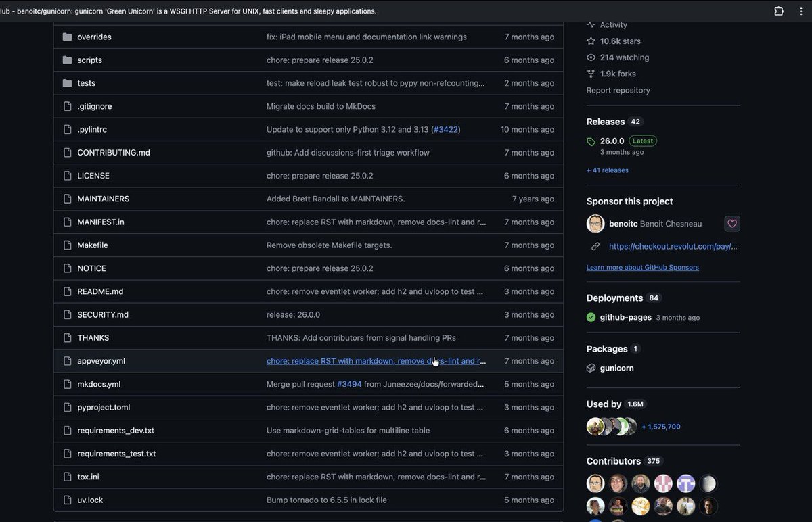Open MANIFEST.in file
This screenshot has width=812, height=522.
(101, 222)
